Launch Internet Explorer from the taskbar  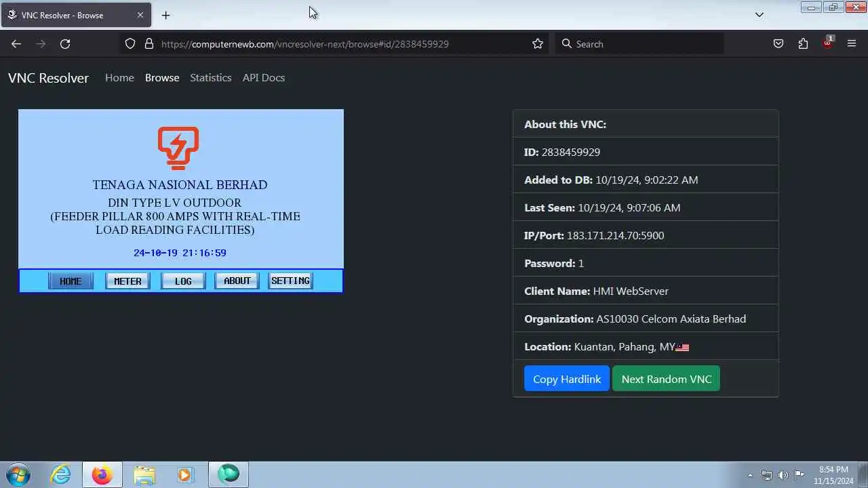[x=61, y=474]
